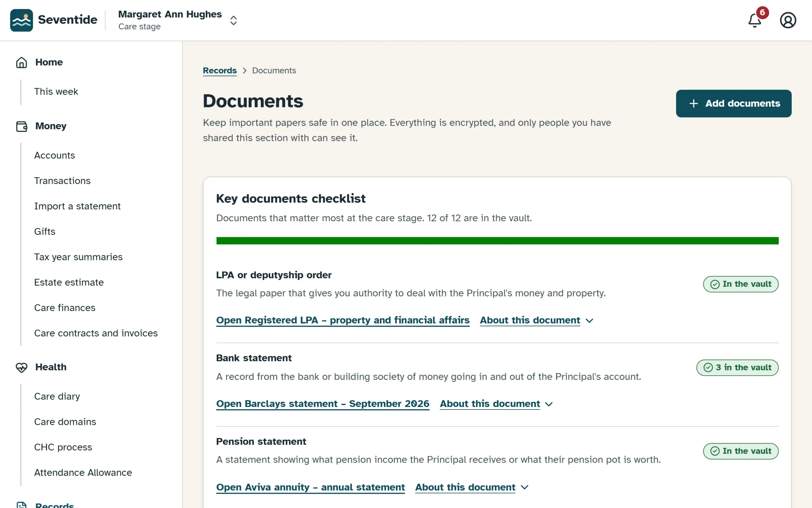Expand About this document for Aviva annuity
The width and height of the screenshot is (812, 508).
pos(472,487)
